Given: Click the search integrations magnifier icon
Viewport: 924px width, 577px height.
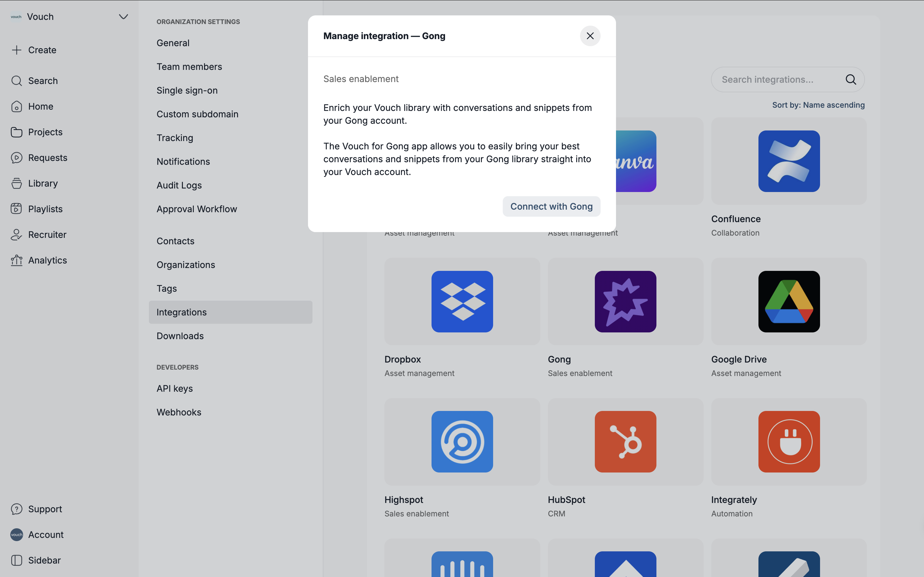Looking at the screenshot, I should click(850, 79).
